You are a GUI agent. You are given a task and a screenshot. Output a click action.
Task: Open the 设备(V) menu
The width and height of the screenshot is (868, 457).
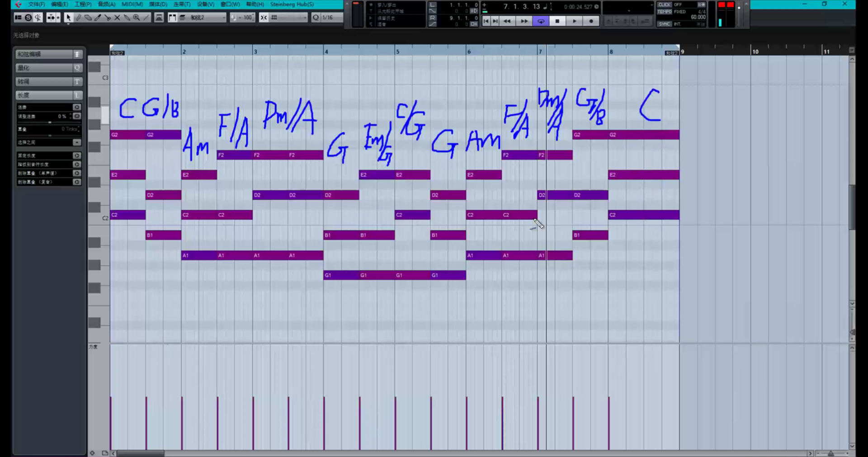click(206, 4)
